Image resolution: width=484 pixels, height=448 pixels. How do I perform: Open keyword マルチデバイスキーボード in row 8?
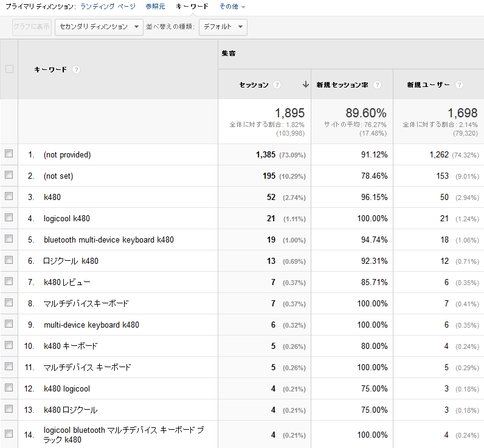[x=86, y=303]
